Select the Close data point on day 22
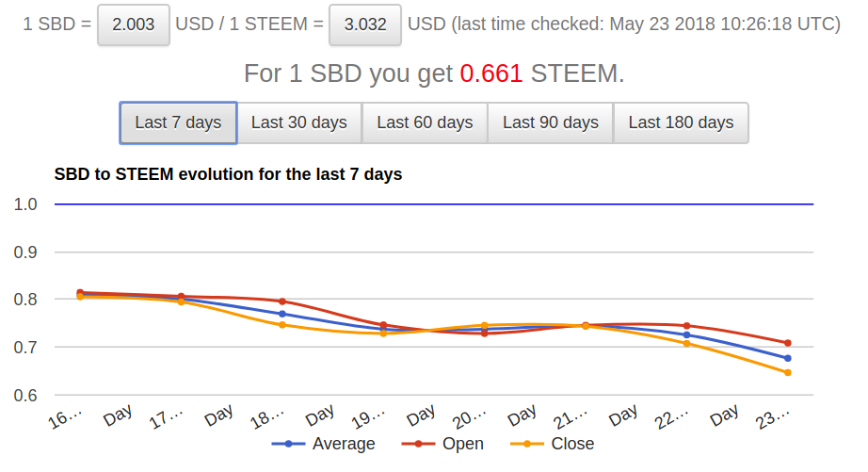868x472 pixels. (687, 344)
